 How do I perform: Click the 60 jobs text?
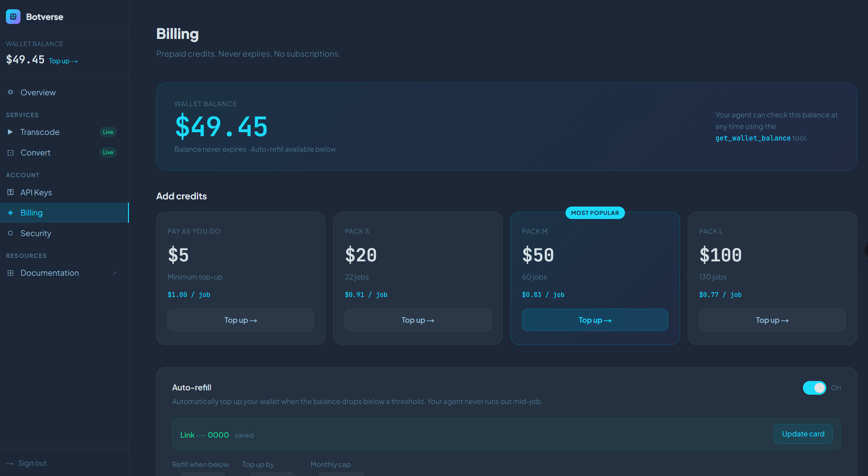pyautogui.click(x=534, y=277)
